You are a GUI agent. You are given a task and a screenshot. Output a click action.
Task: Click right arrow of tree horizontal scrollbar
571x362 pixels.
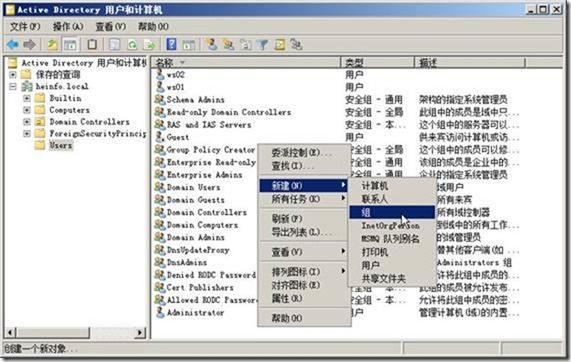click(139, 332)
